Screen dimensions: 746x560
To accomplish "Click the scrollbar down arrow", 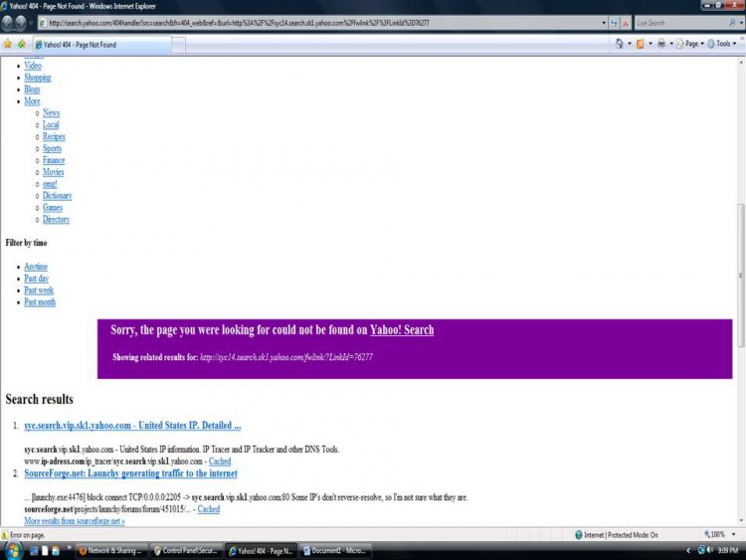I will coord(741,521).
